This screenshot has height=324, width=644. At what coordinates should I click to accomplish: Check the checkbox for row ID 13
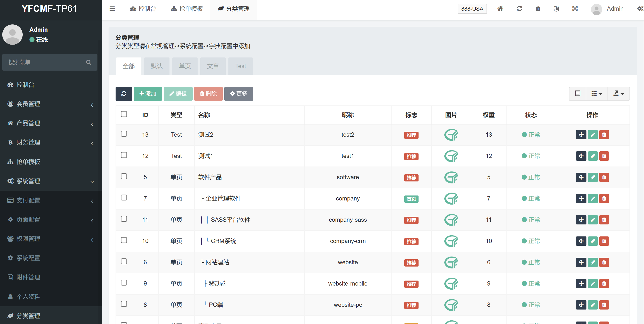click(x=124, y=134)
